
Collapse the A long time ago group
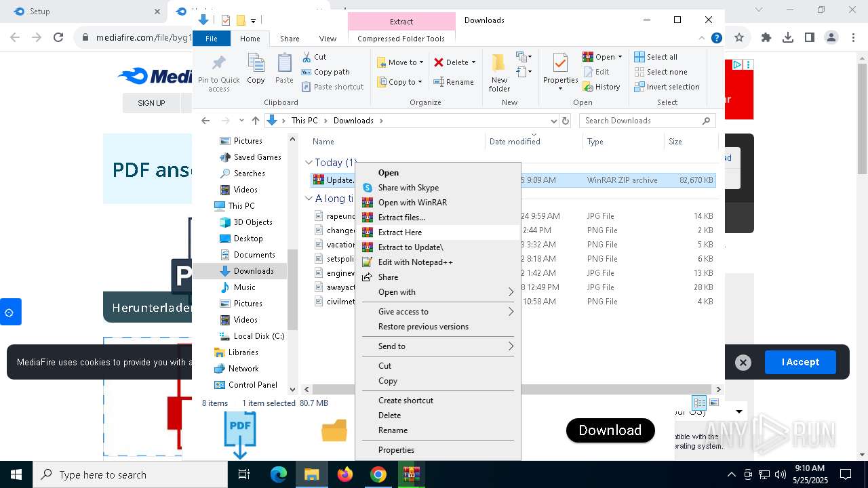point(309,199)
